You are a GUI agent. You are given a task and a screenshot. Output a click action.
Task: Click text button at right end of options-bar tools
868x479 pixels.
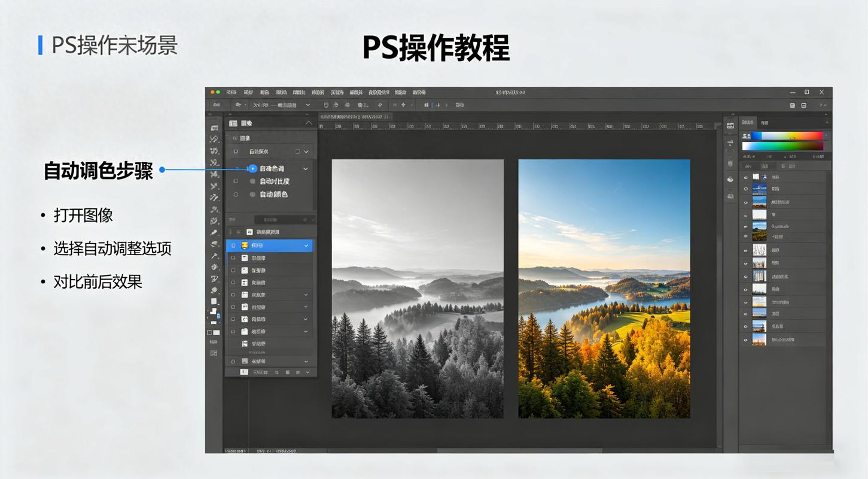(x=459, y=105)
